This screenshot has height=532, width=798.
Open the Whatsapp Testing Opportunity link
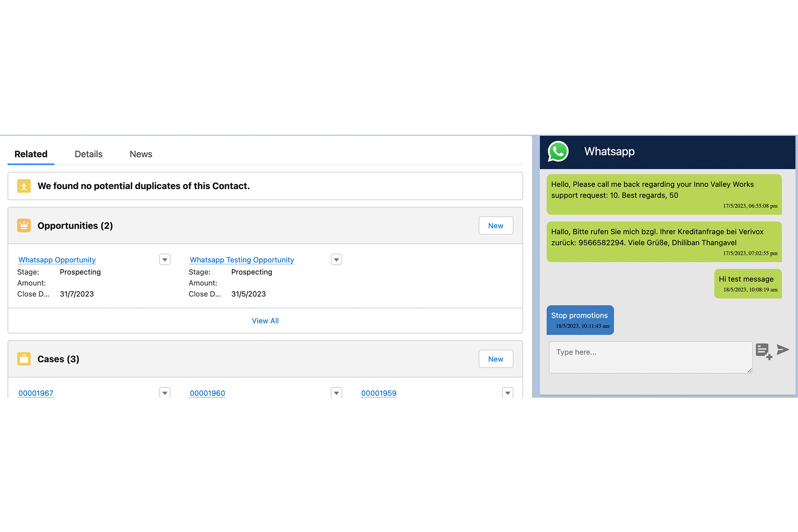click(x=242, y=260)
